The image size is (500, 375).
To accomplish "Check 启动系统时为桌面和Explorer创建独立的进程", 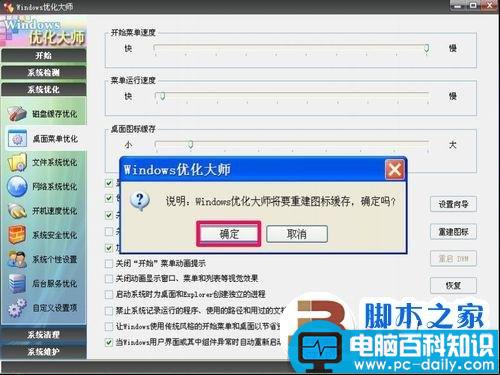I will [x=109, y=294].
